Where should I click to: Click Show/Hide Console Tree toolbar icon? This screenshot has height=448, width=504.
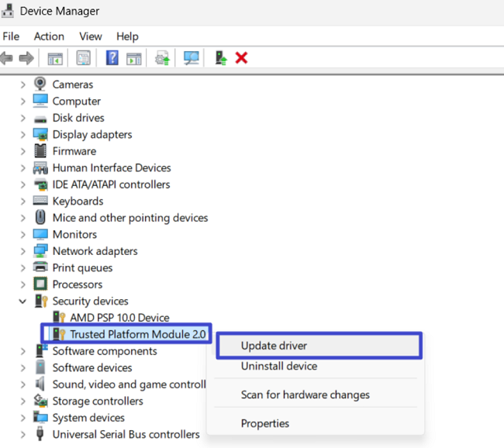55,59
